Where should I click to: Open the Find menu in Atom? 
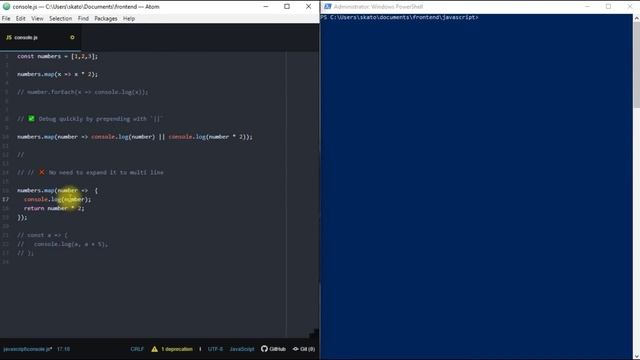(83, 18)
